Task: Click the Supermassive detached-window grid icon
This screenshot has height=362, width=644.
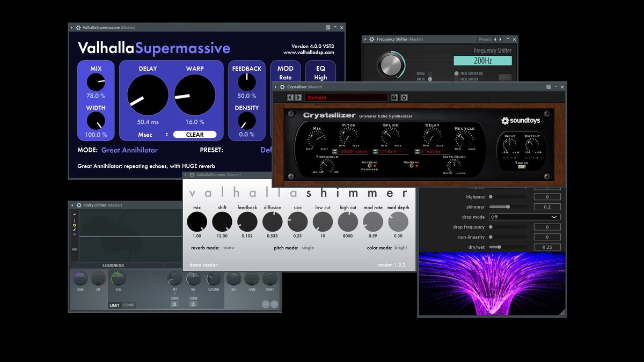Action: pos(328,27)
